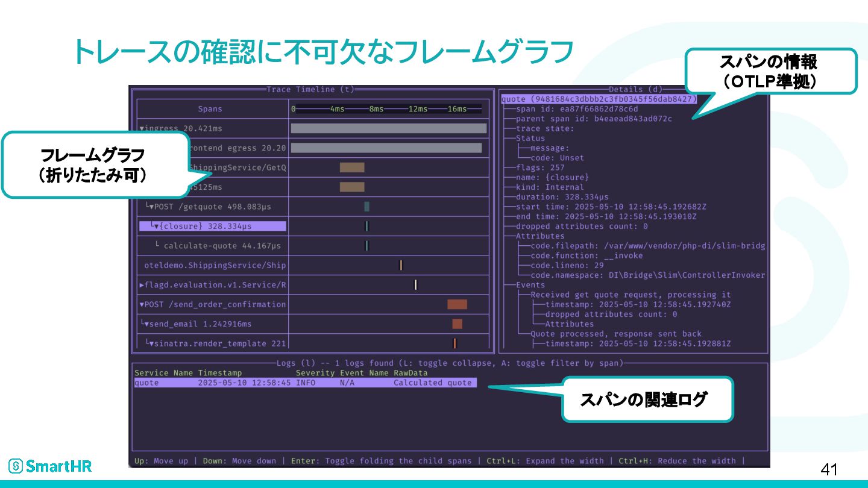Click the 8ms time axis label
This screenshot has height=488, width=868.
coord(376,109)
